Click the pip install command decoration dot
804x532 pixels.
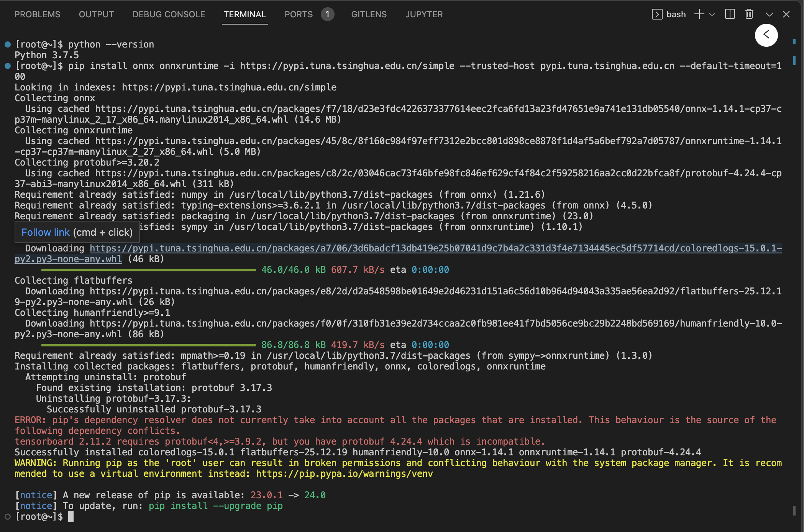(x=7, y=66)
